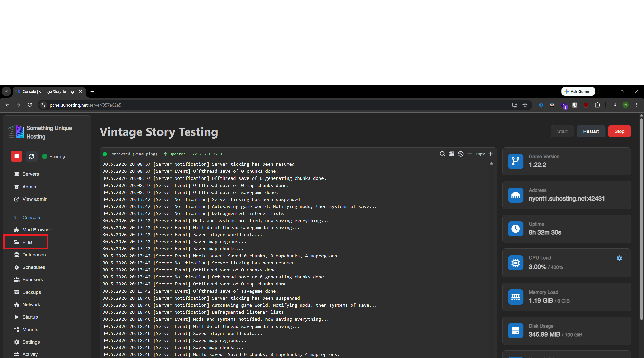The image size is (644, 358).
Task: Bookmark this page with star icon
Action: (x=525, y=105)
